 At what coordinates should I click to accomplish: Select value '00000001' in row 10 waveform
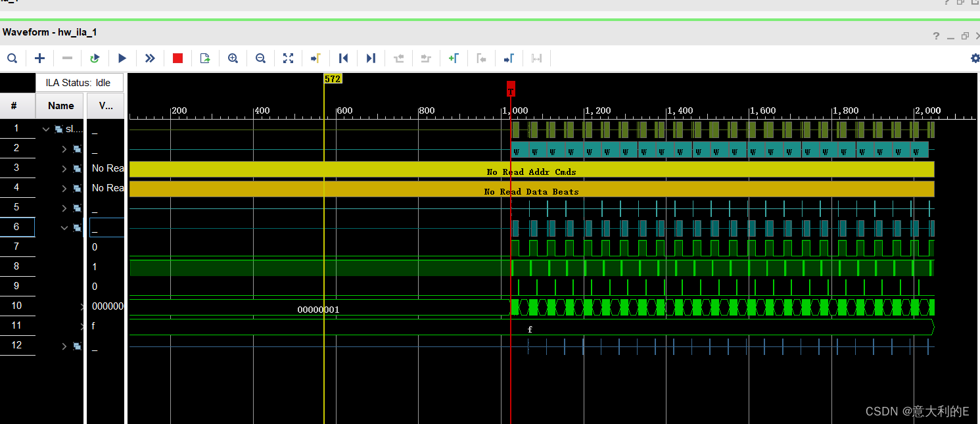click(318, 310)
